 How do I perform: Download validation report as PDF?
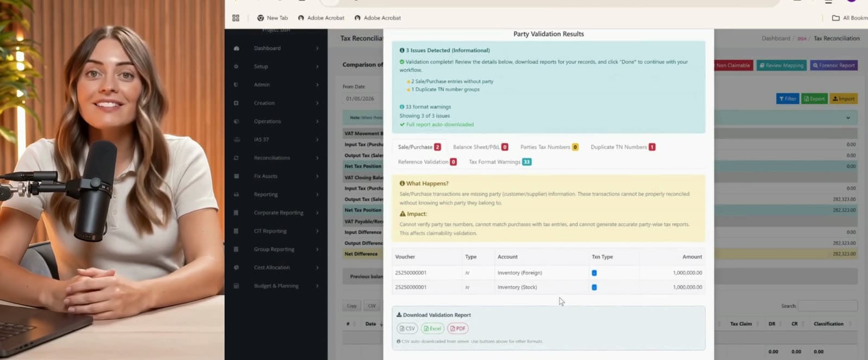(458, 329)
